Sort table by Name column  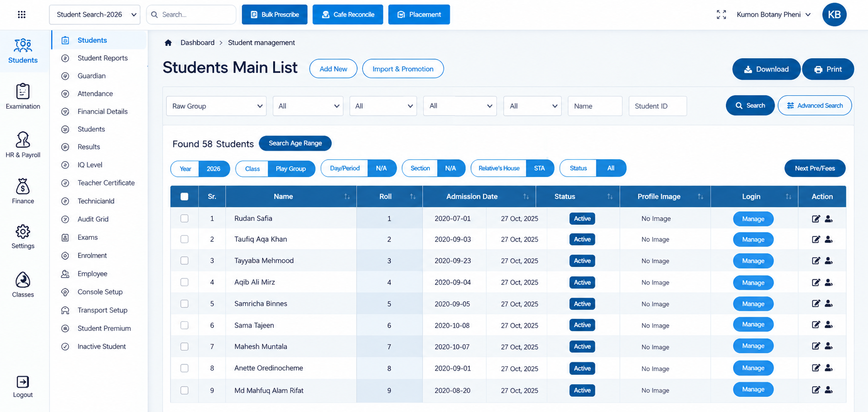(347, 196)
